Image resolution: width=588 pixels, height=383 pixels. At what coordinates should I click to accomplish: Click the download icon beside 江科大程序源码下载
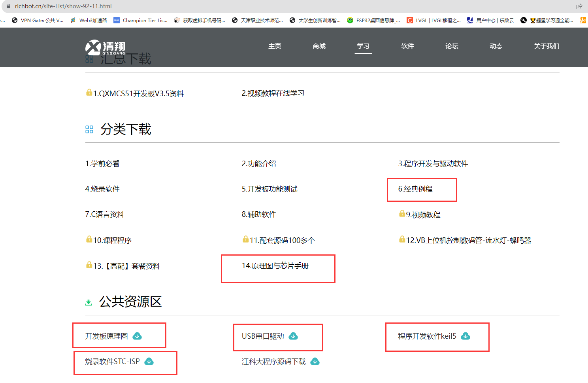pos(315,362)
